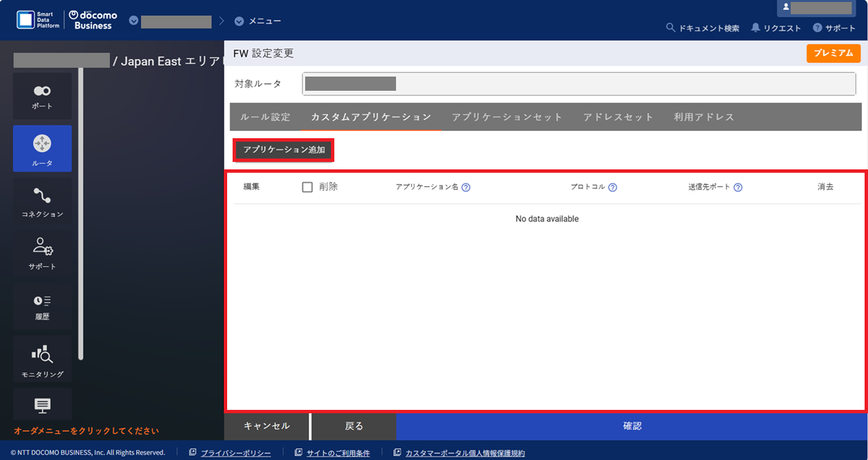Select the ポート icon in the sidebar
This screenshot has height=460, width=868.
[x=42, y=96]
